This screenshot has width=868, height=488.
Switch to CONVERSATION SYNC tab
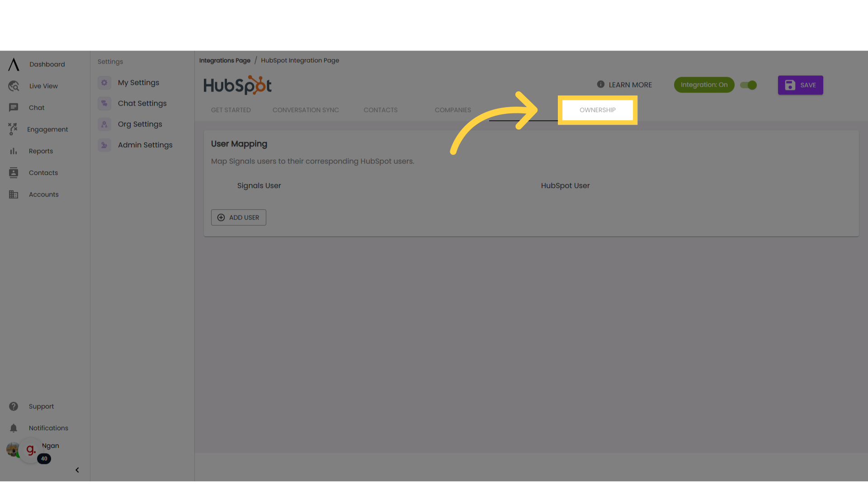pos(305,110)
